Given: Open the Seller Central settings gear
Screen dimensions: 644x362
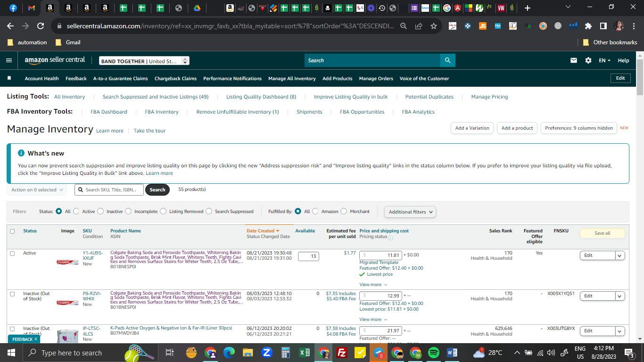Looking at the screenshot, I should coord(588,60).
